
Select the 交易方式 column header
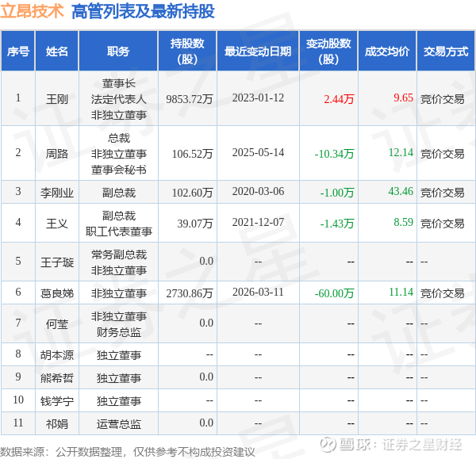coord(446,52)
